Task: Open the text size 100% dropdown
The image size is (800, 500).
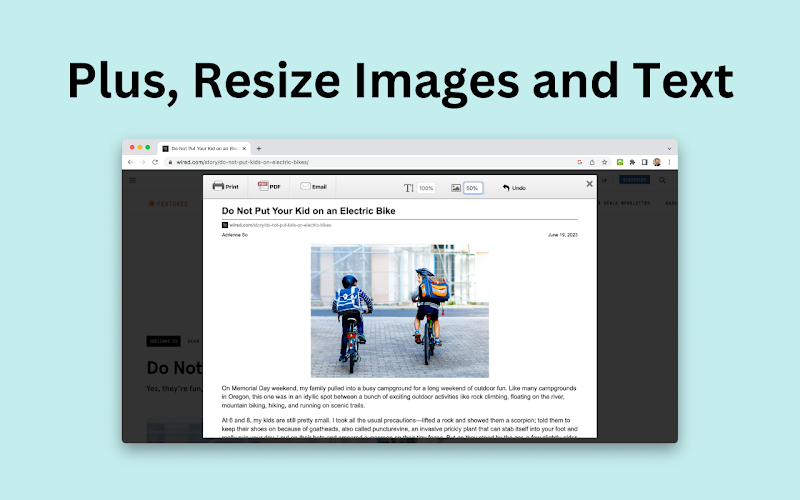Action: click(426, 188)
